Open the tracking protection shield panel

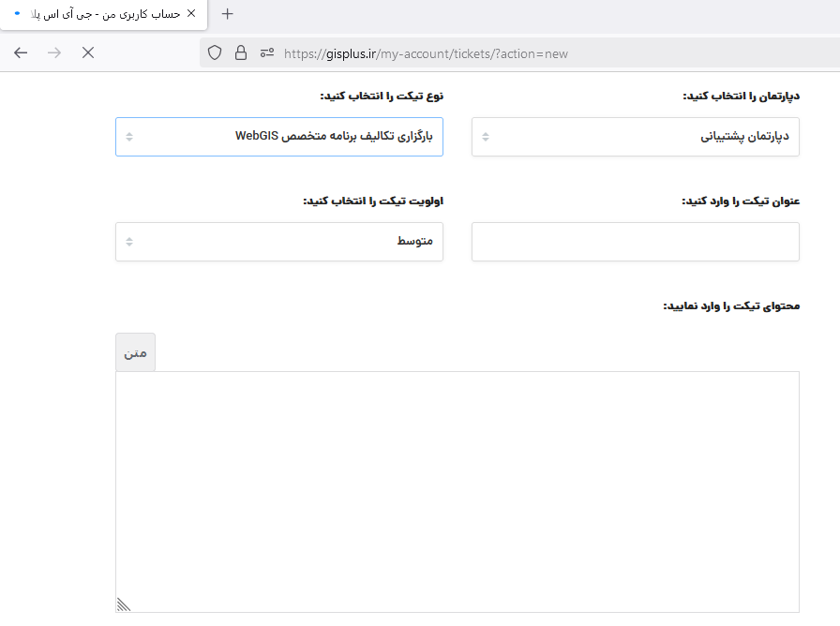tap(215, 52)
